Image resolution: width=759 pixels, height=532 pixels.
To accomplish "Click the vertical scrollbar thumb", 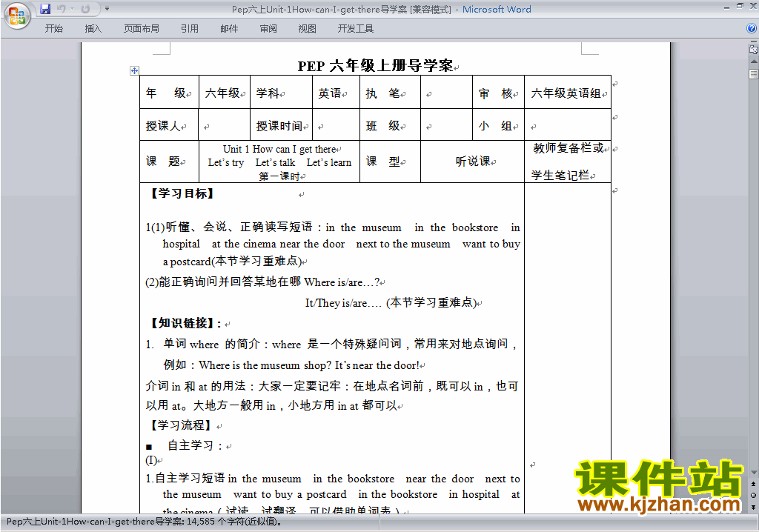I will [x=754, y=74].
